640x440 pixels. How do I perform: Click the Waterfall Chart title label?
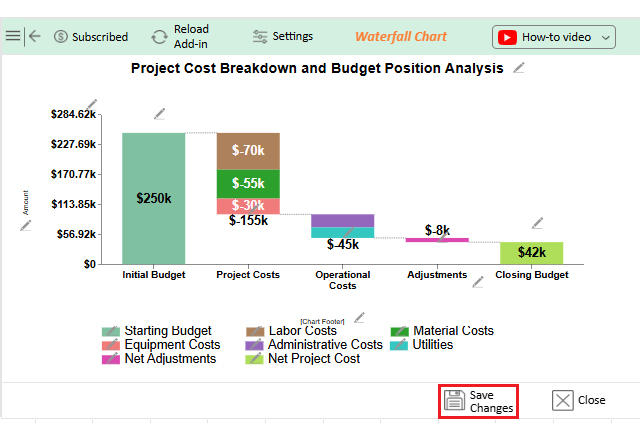400,37
